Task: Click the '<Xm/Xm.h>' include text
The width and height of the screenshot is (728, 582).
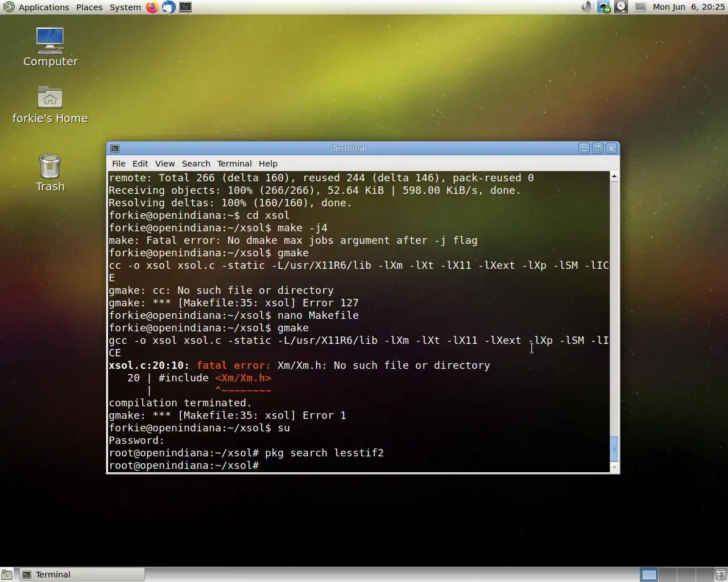Action: click(243, 378)
